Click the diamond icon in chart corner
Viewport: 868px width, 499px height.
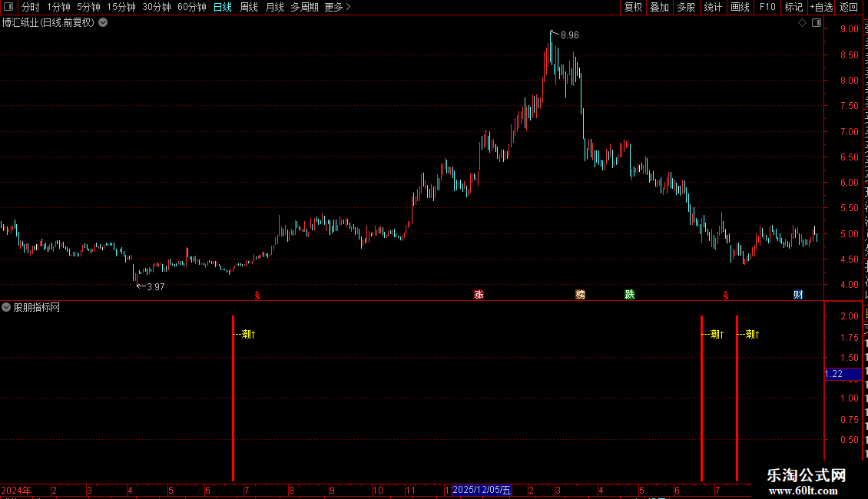coord(802,23)
